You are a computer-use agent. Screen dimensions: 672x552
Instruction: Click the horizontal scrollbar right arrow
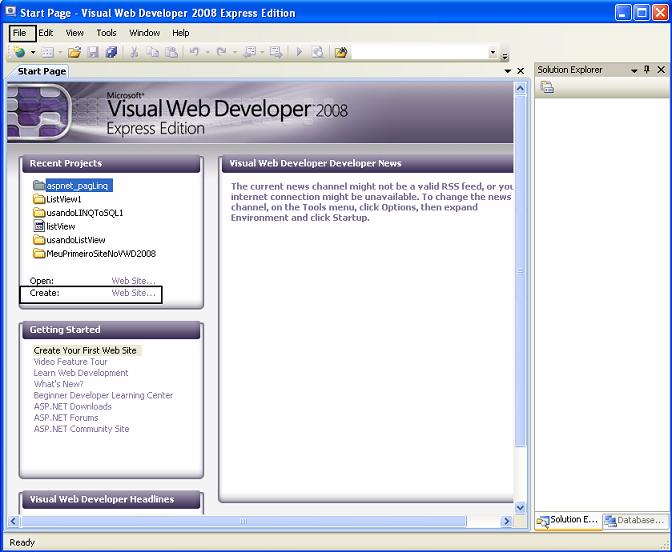pos(507,521)
